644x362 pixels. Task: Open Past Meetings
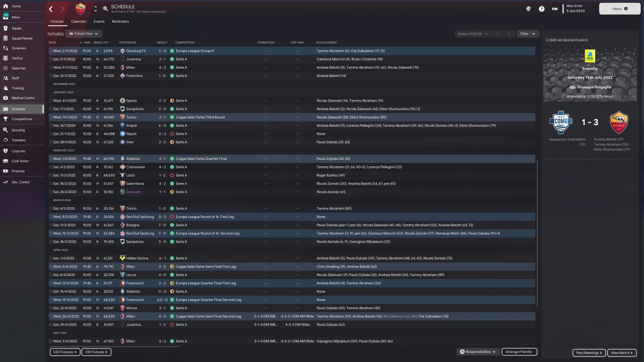pyautogui.click(x=589, y=352)
